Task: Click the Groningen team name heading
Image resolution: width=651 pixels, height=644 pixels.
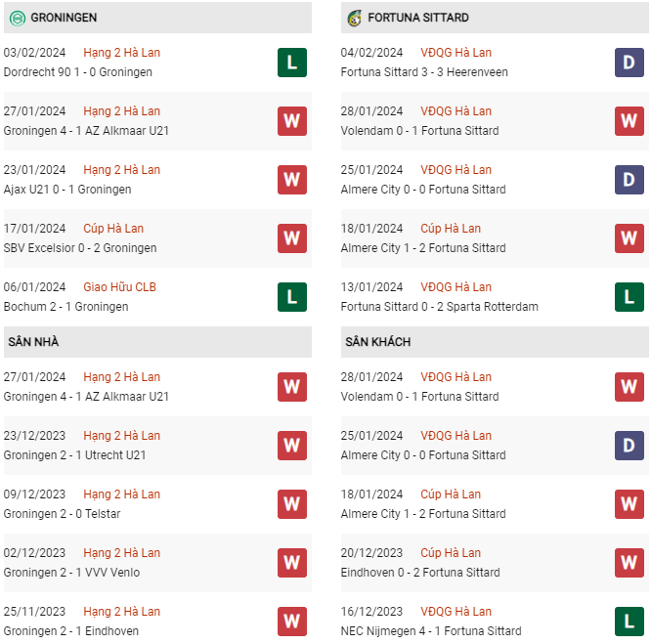Action: click(x=64, y=18)
